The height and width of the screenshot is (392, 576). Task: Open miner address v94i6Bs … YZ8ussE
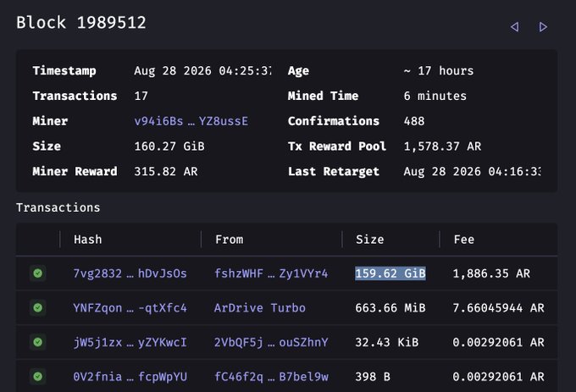(191, 121)
